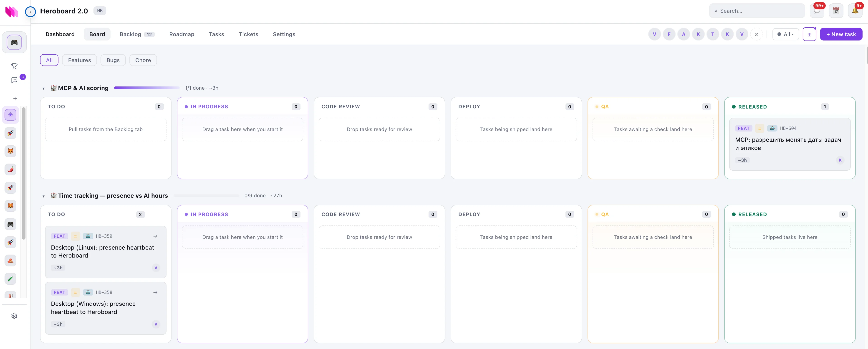Select the green pen project icon

(x=10, y=279)
